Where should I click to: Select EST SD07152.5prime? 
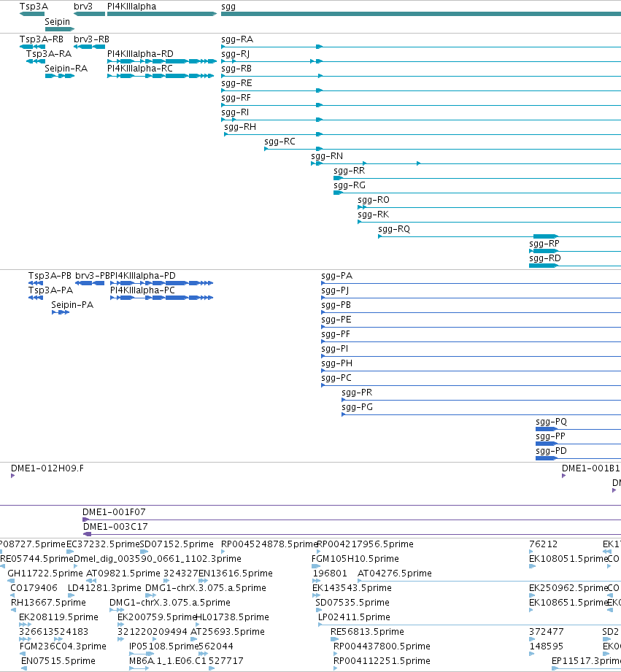[x=177, y=544]
